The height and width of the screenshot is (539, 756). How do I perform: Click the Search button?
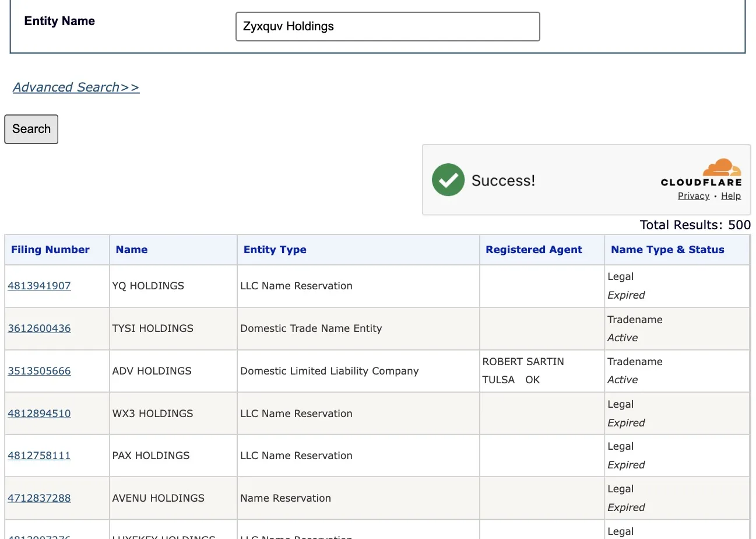tap(31, 129)
